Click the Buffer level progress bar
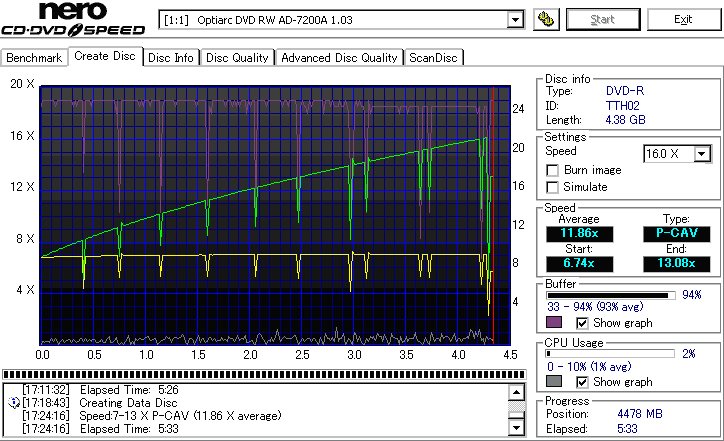Image resolution: width=724 pixels, height=441 pixels. [x=610, y=295]
